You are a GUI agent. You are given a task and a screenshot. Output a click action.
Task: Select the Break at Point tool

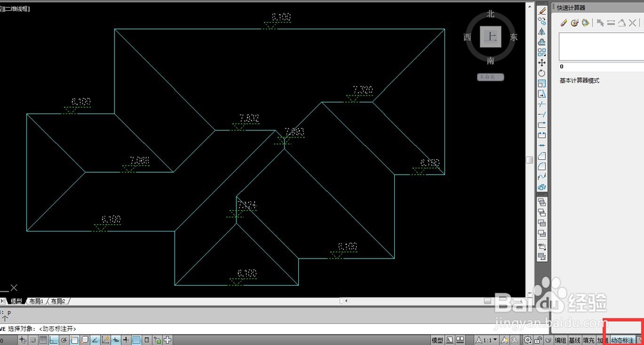542,124
